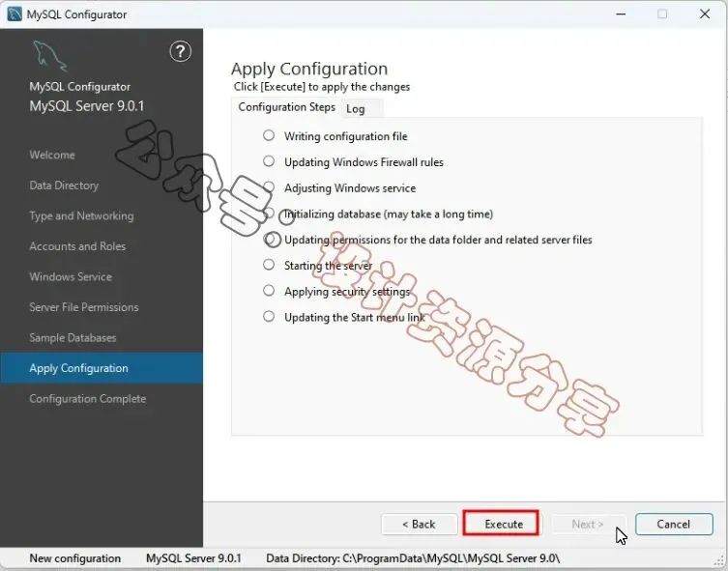Open Sample Databases step
The height and width of the screenshot is (571, 728).
(x=73, y=338)
